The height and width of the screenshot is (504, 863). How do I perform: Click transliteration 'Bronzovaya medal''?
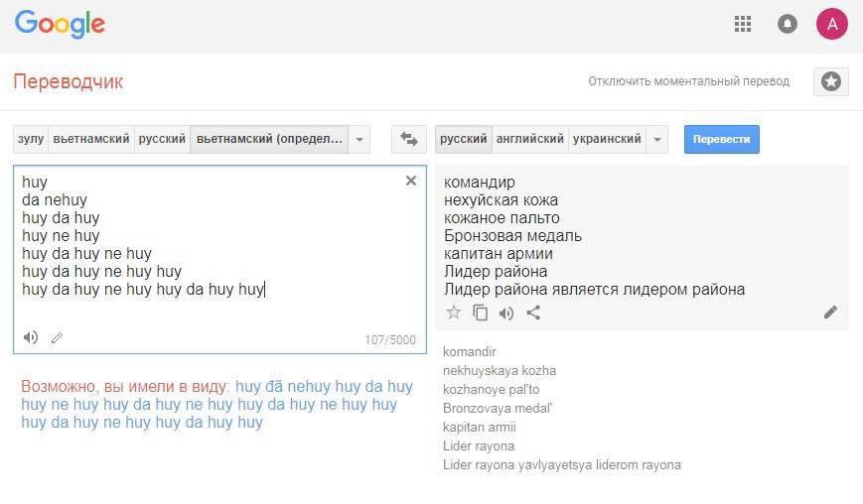point(498,409)
